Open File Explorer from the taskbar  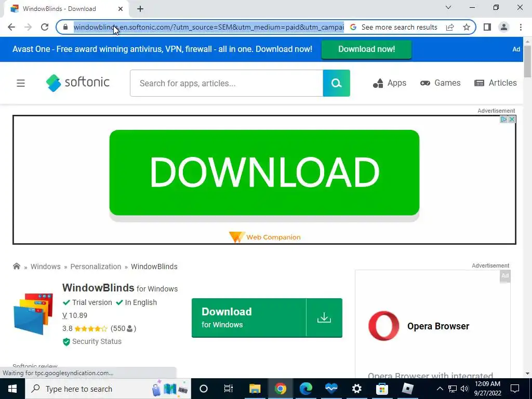(x=255, y=389)
